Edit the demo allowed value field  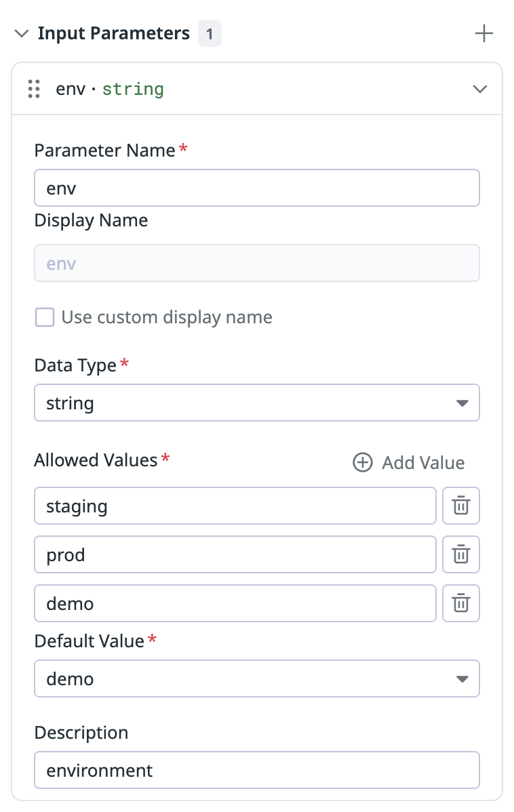coord(235,603)
